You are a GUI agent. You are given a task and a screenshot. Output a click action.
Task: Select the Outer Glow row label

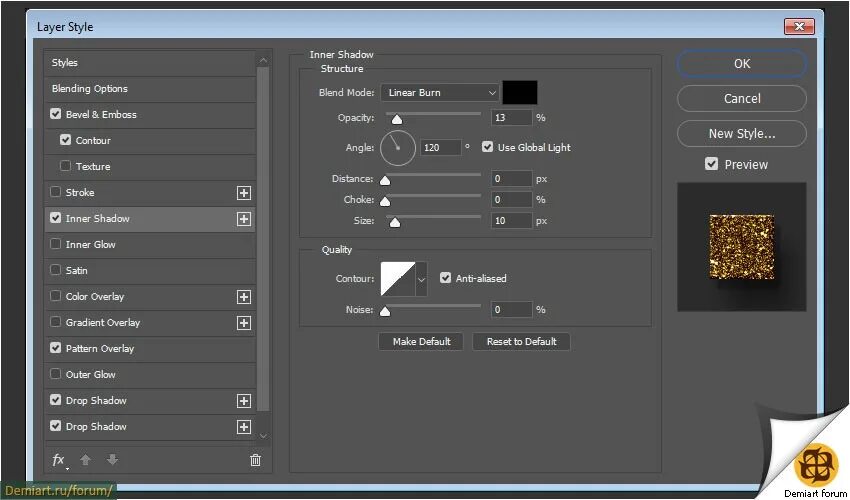[x=91, y=375]
